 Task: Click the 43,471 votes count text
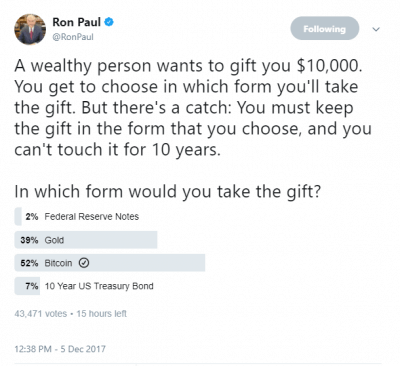pos(41,314)
